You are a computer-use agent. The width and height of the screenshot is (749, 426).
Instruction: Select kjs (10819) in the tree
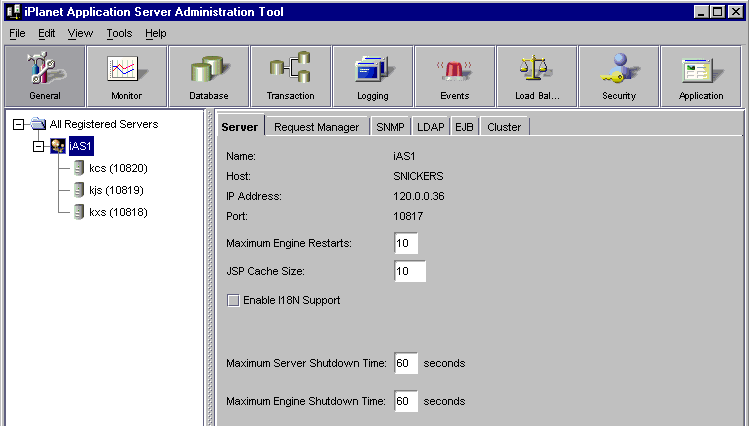coord(116,190)
